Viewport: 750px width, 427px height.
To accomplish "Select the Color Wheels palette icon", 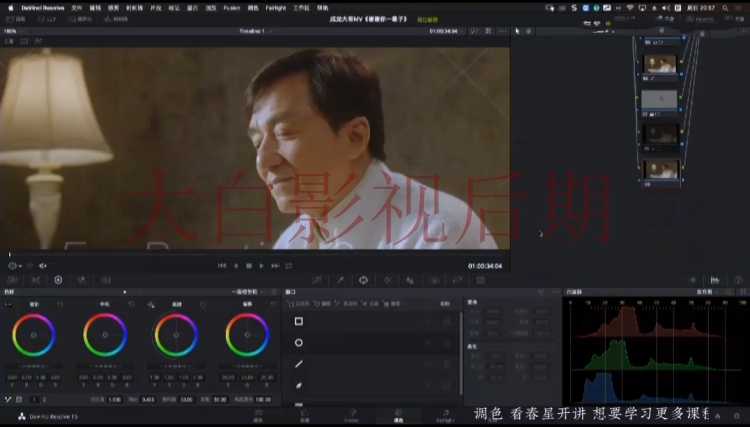I will coord(58,280).
